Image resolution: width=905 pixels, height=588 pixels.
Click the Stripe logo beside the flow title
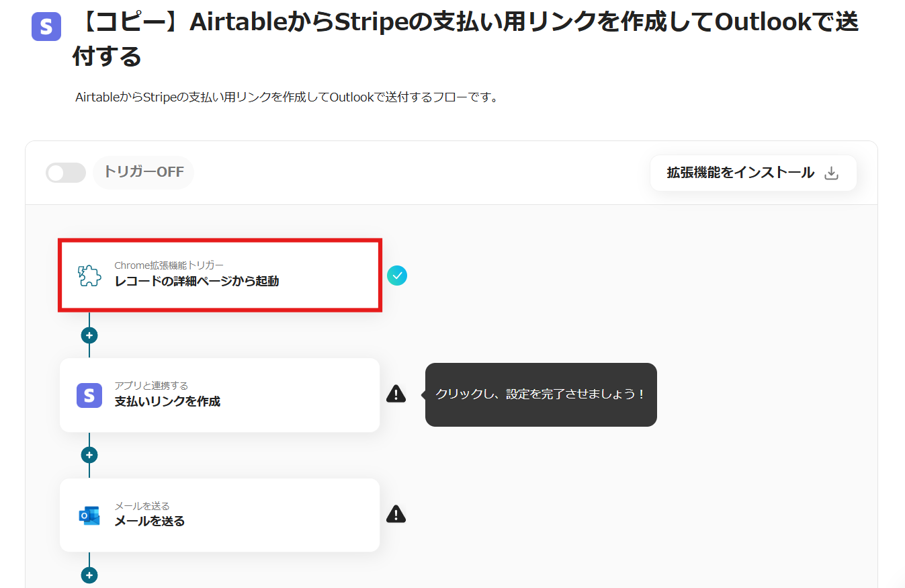(x=46, y=27)
